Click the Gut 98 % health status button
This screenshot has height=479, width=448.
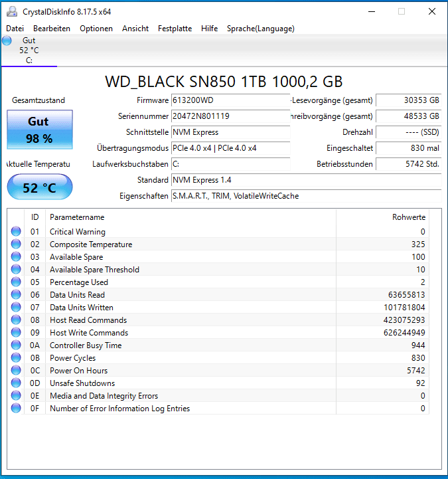(x=40, y=130)
